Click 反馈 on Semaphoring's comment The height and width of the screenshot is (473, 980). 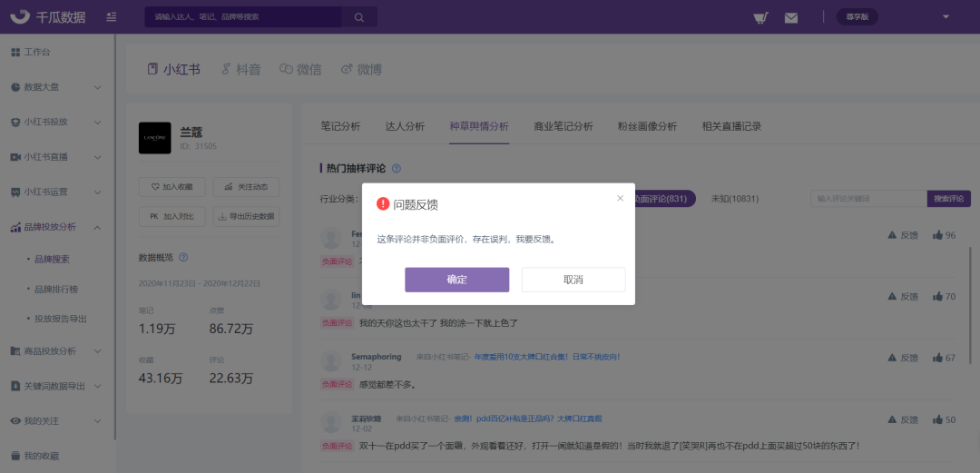point(903,358)
